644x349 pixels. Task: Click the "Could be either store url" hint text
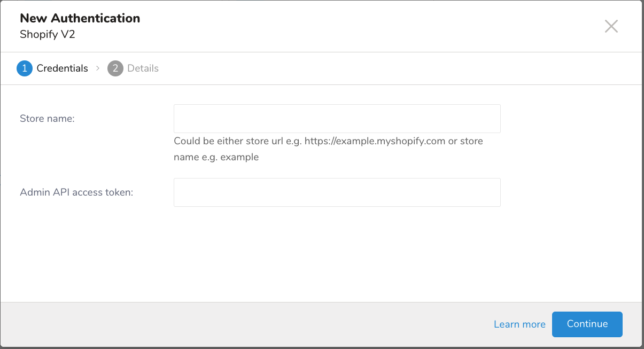[224, 141]
